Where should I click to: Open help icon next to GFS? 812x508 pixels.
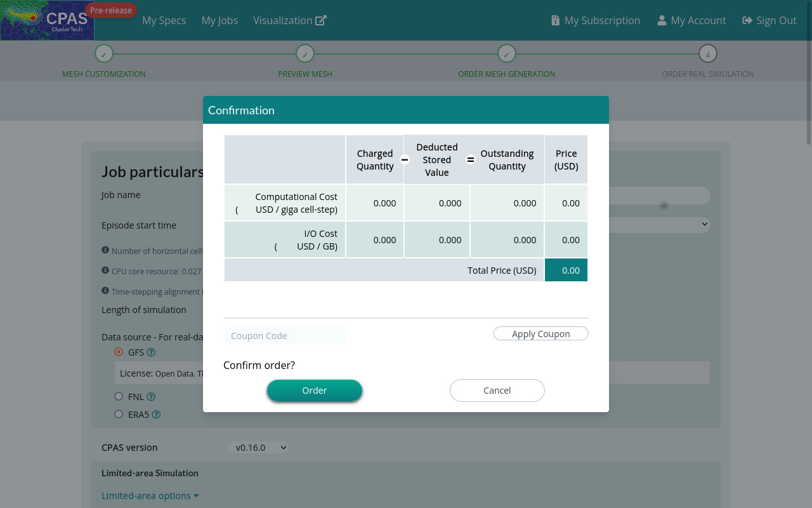[x=151, y=352]
